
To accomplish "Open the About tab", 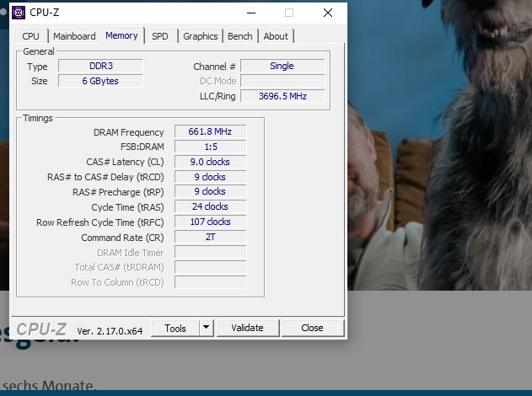I will tap(276, 36).
